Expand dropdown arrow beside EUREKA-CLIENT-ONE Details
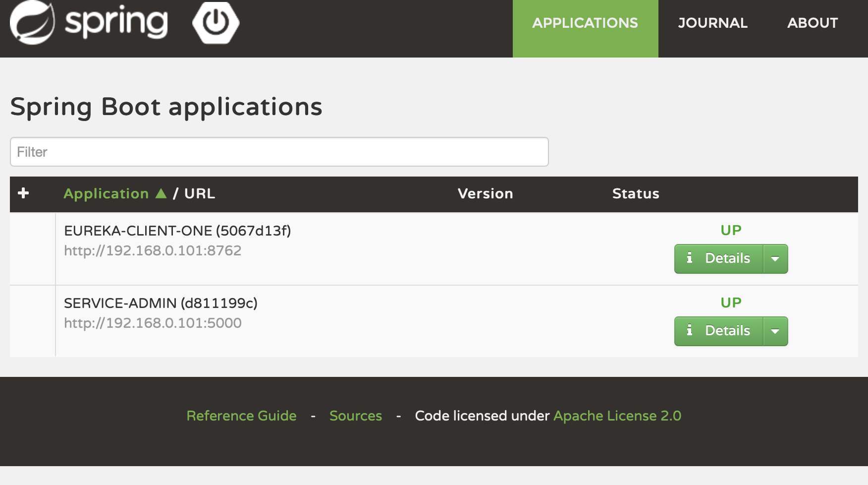The width and height of the screenshot is (868, 485). (x=775, y=259)
